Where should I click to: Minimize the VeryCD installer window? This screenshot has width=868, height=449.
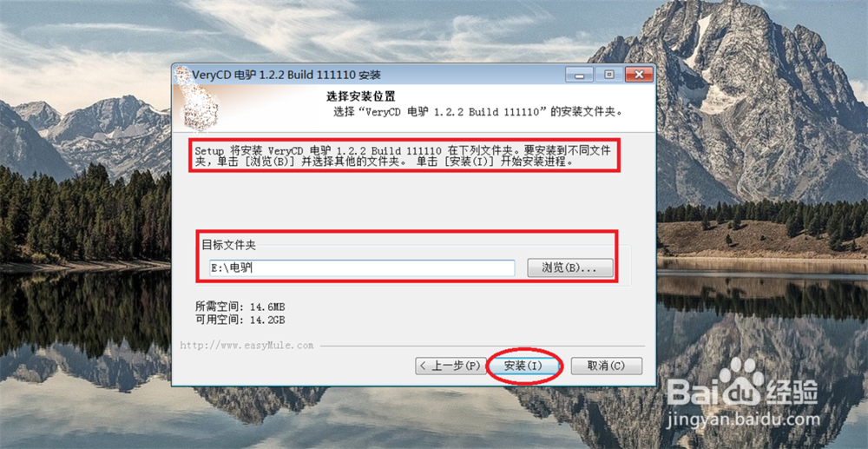(x=580, y=74)
